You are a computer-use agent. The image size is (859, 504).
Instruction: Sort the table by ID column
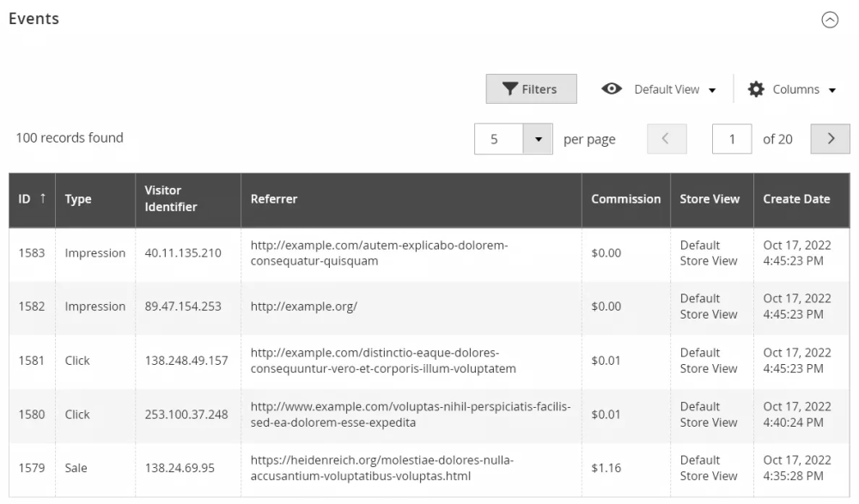32,199
